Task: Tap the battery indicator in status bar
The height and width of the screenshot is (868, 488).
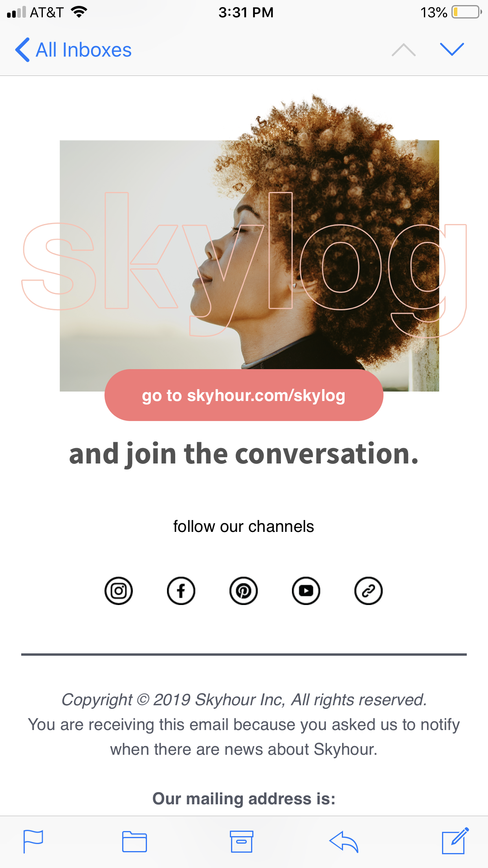Action: pyautogui.click(x=467, y=12)
